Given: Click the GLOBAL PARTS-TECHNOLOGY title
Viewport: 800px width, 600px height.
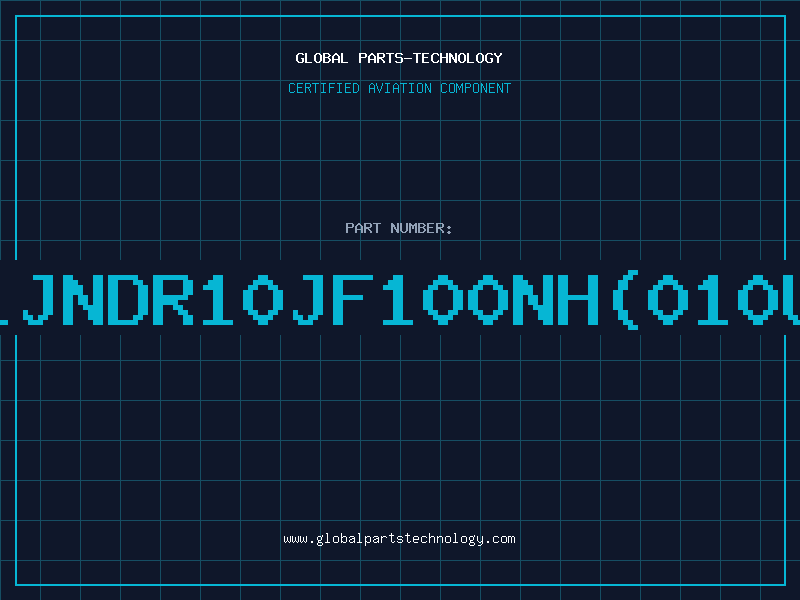Looking at the screenshot, I should (x=399, y=58).
